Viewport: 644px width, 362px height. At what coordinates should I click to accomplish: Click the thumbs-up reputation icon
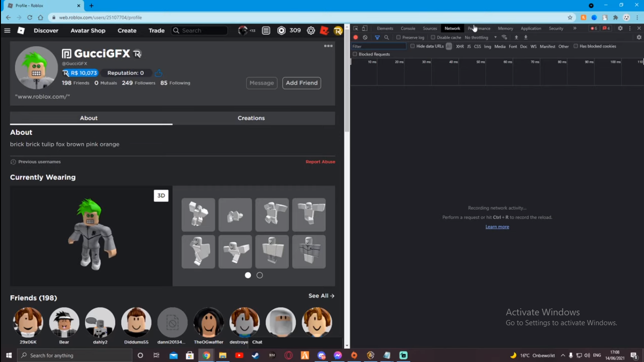coord(158,73)
